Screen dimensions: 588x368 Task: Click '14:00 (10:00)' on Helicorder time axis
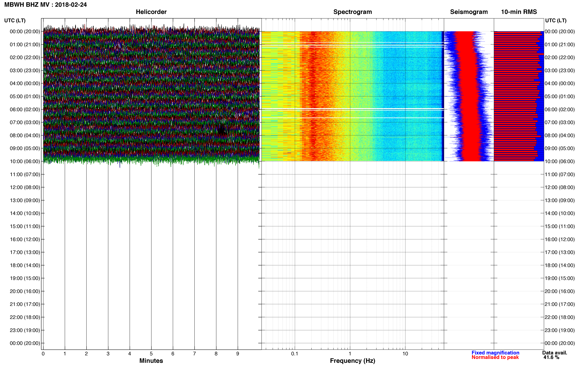click(x=25, y=213)
